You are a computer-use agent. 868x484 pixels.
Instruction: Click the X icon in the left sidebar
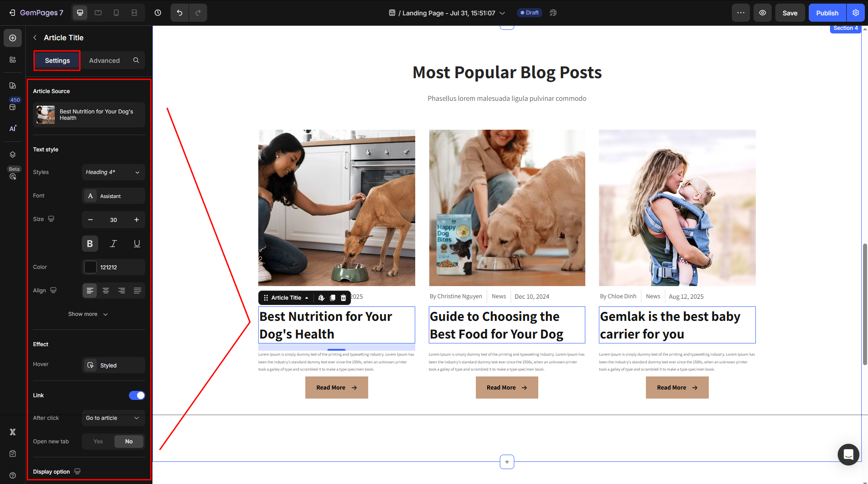tap(13, 432)
